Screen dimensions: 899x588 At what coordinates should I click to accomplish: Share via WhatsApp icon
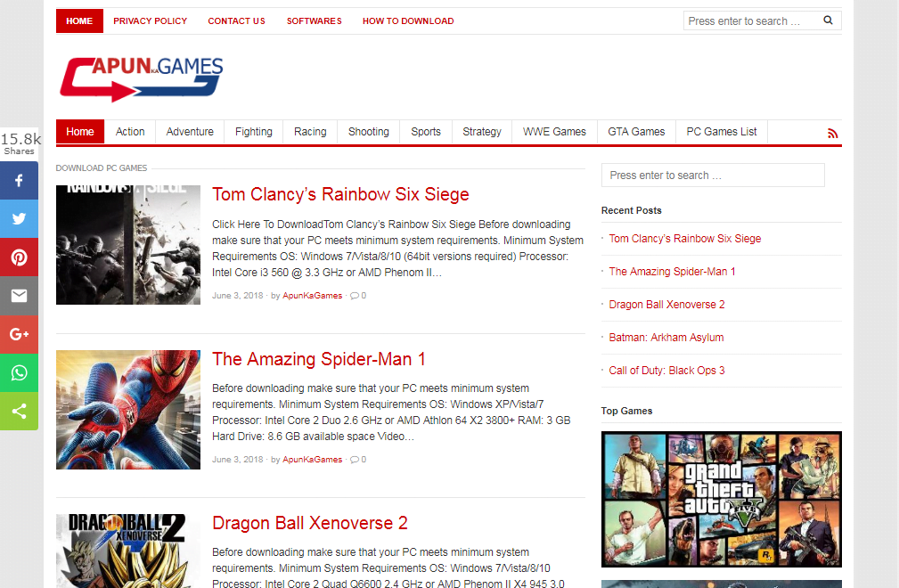[x=19, y=372]
